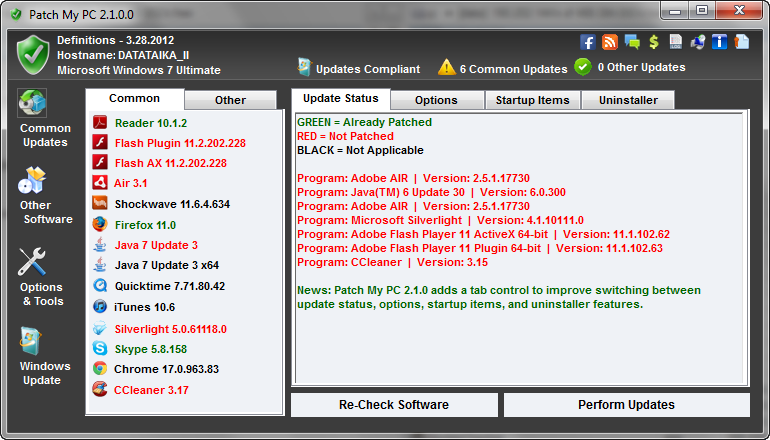Click the iTunes icon

click(100, 306)
